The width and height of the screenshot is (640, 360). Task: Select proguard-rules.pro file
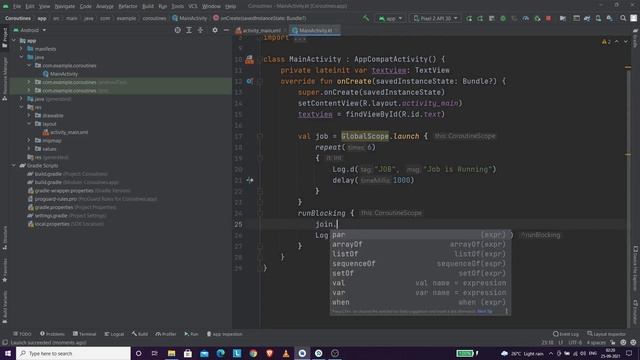tap(92, 199)
